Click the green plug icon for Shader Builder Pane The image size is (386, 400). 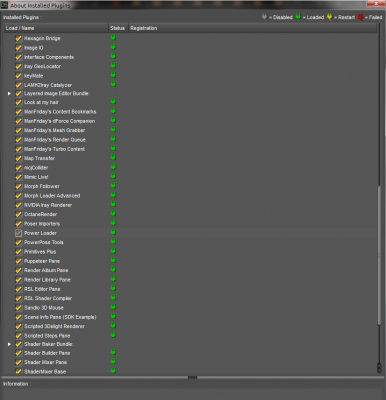pyautogui.click(x=113, y=353)
